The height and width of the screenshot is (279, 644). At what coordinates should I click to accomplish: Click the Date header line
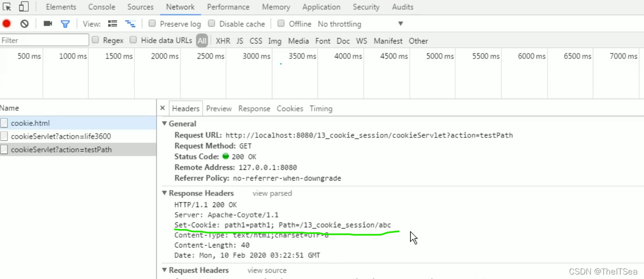[x=247, y=255]
